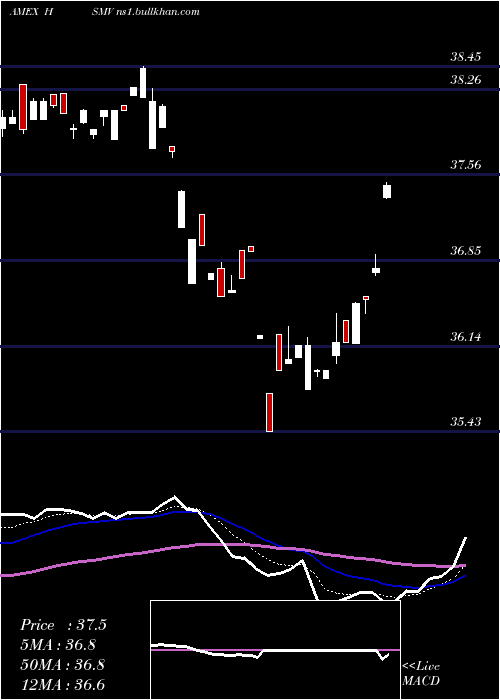Click the last white candle near 37.56
The height and width of the screenshot is (700, 500).
(x=387, y=191)
